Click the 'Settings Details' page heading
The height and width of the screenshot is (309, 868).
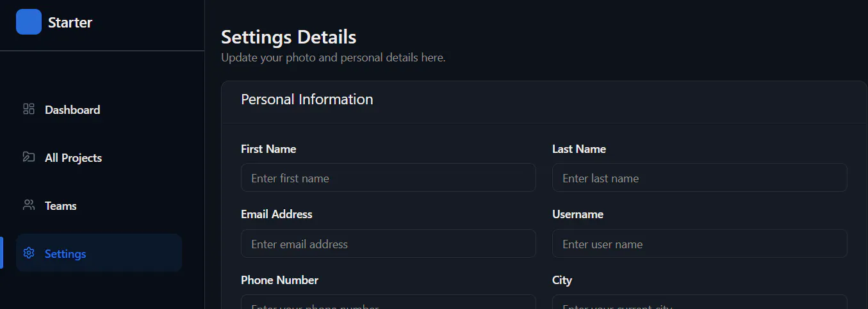288,36
